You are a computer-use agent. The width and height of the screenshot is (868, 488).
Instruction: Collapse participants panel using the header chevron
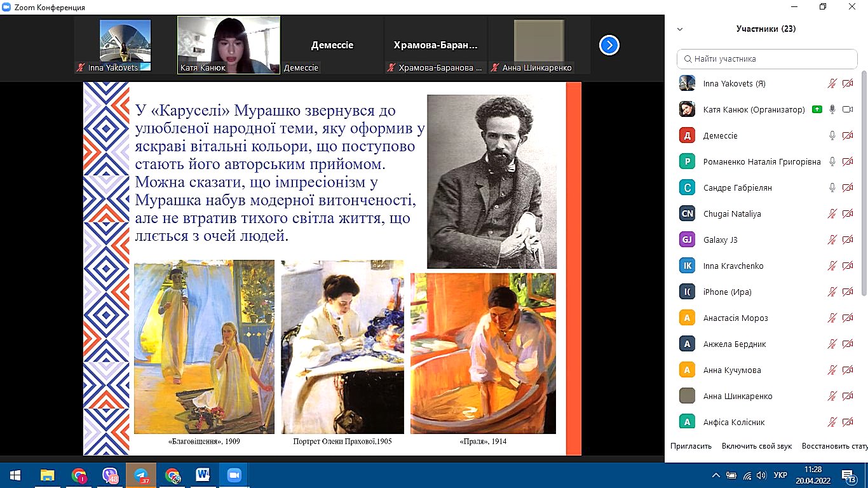coord(680,29)
